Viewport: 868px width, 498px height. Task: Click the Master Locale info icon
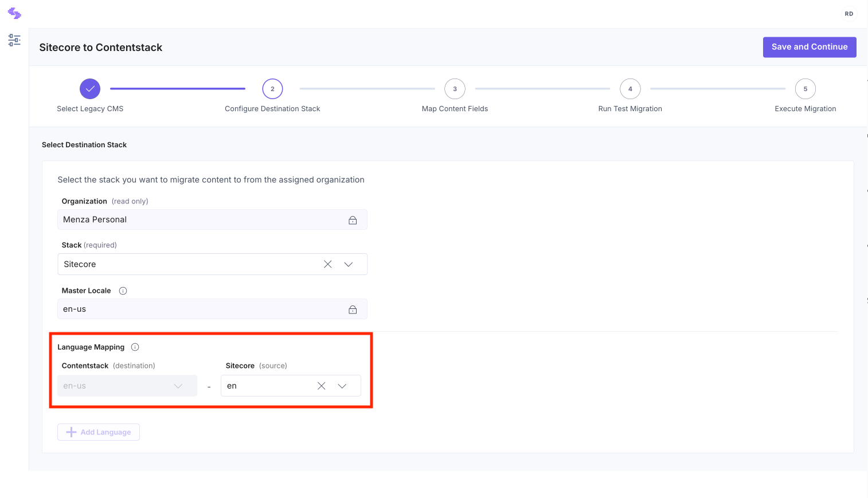123,291
